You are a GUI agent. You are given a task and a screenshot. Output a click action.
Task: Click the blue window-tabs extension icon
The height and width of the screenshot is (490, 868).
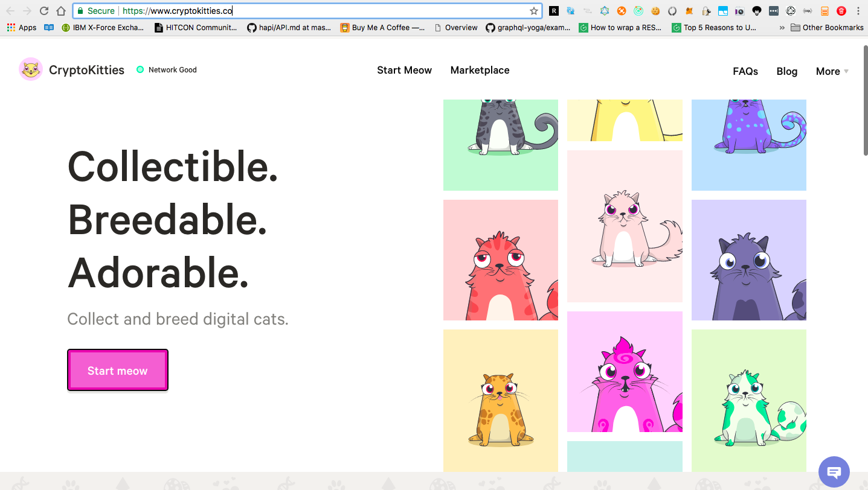click(722, 11)
